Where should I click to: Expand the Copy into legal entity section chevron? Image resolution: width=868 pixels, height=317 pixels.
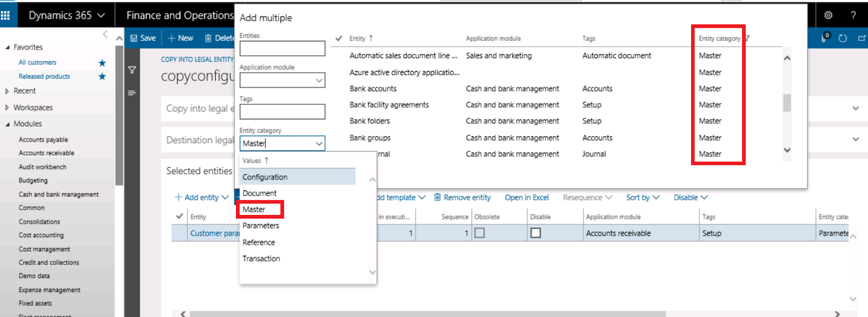point(856,109)
